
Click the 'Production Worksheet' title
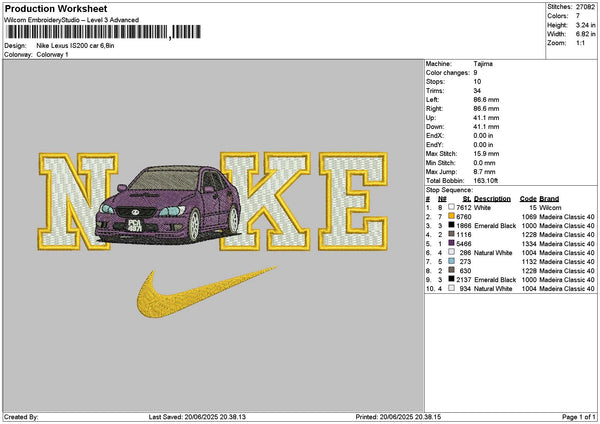pyautogui.click(x=56, y=8)
